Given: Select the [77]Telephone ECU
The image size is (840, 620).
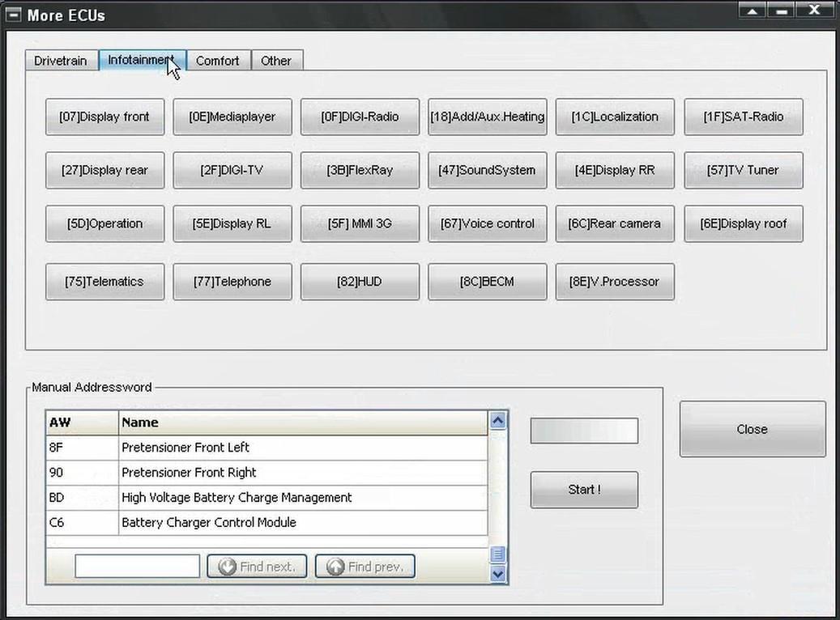Looking at the screenshot, I should 232,282.
